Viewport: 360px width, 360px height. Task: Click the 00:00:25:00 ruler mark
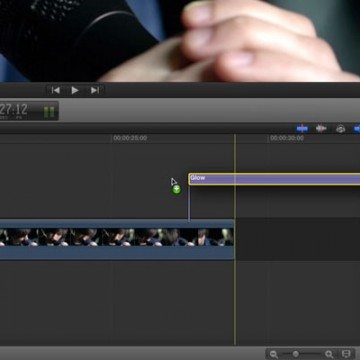[130, 138]
